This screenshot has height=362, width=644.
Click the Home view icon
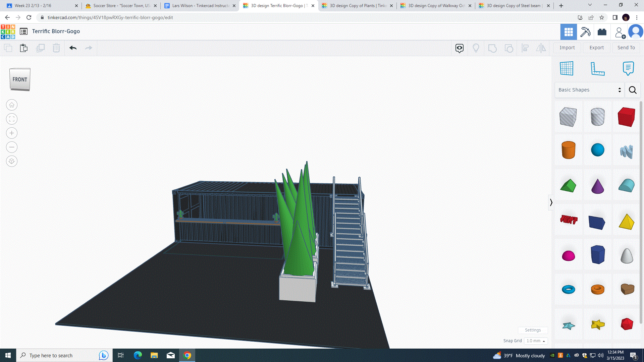[x=12, y=105]
